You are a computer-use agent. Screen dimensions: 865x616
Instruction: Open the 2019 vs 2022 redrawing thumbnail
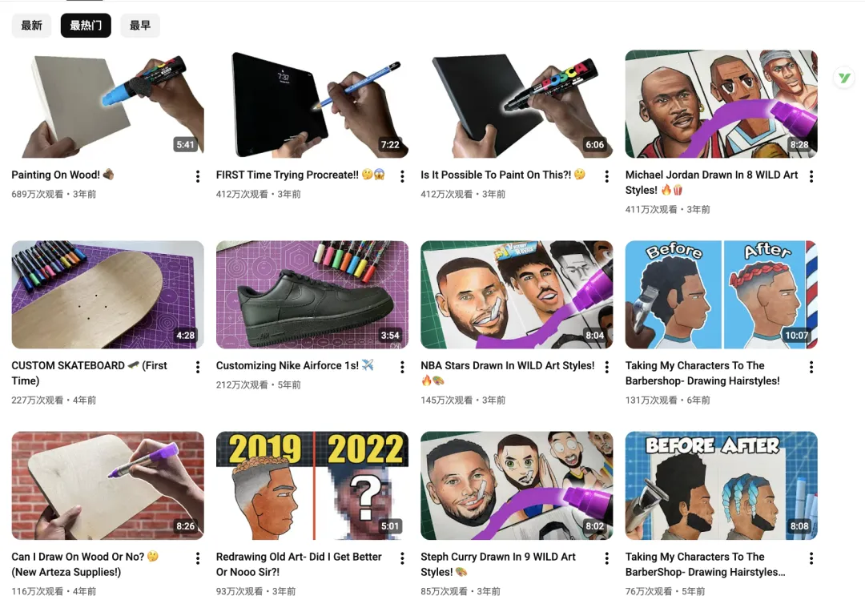[x=312, y=485]
